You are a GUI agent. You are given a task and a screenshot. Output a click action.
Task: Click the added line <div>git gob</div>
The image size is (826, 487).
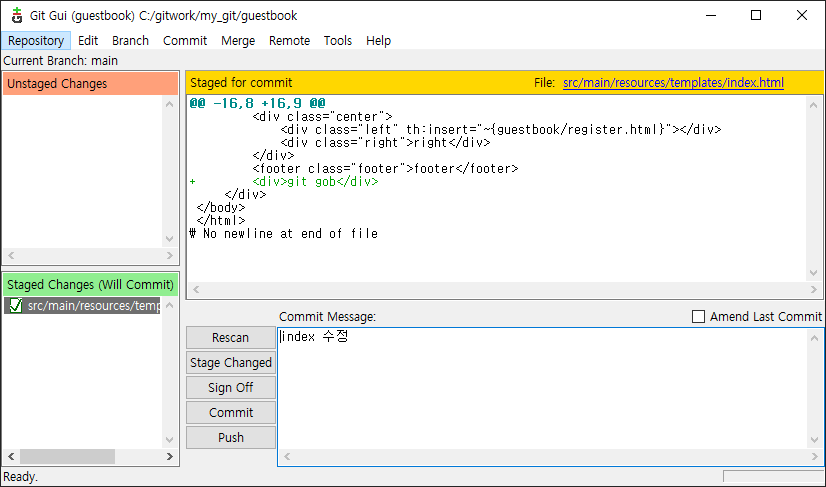[315, 182]
